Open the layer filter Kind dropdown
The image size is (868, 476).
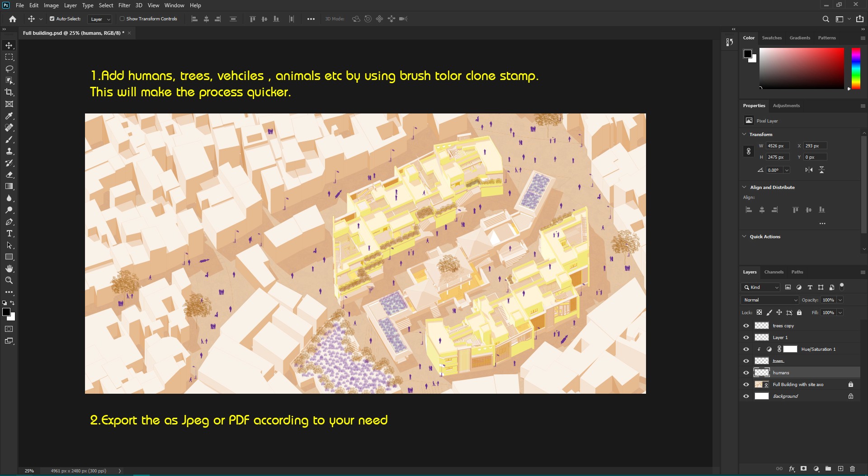761,287
